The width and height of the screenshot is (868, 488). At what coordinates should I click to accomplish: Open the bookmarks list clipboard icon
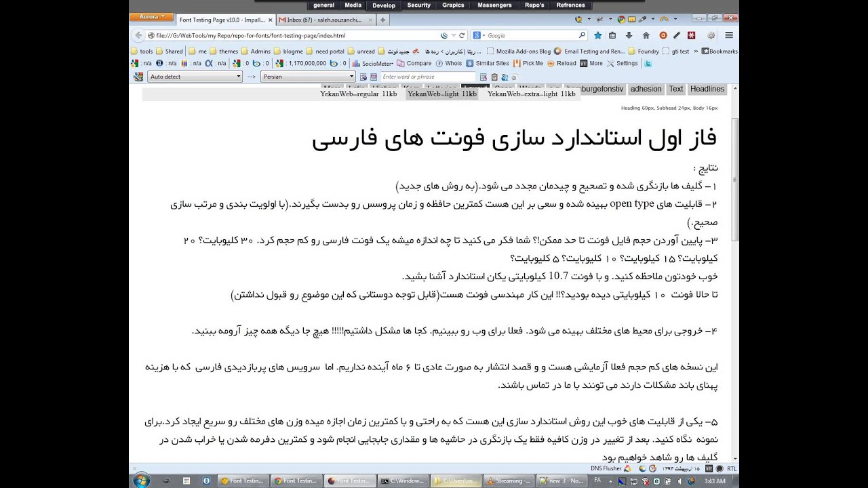612,35
